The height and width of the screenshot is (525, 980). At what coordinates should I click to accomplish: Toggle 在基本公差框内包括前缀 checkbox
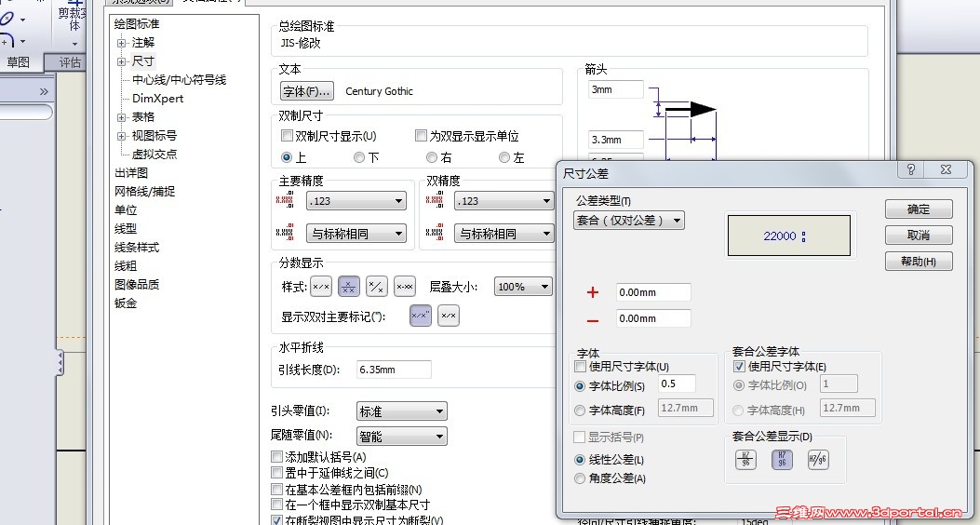tap(276, 490)
